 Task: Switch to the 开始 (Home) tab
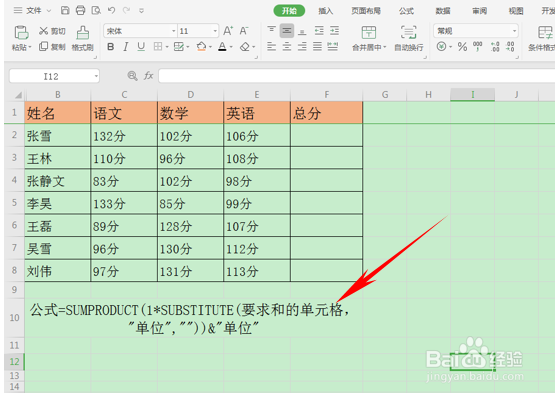point(289,11)
